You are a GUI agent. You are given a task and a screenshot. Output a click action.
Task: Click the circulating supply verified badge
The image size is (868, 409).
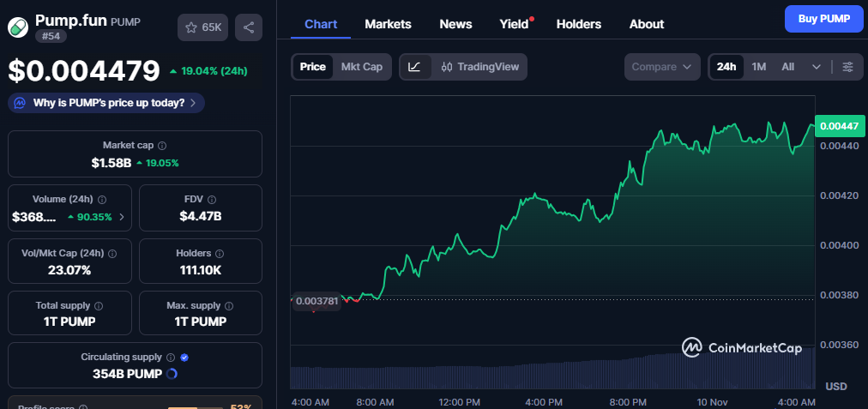coord(184,357)
